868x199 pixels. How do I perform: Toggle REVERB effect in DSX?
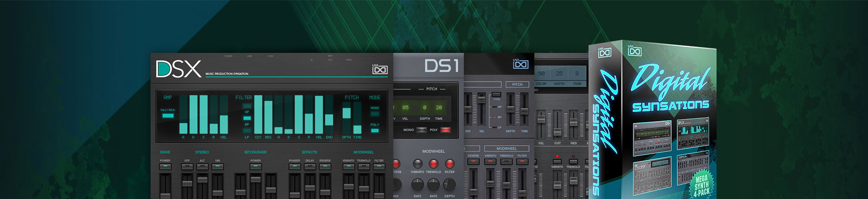(325, 166)
